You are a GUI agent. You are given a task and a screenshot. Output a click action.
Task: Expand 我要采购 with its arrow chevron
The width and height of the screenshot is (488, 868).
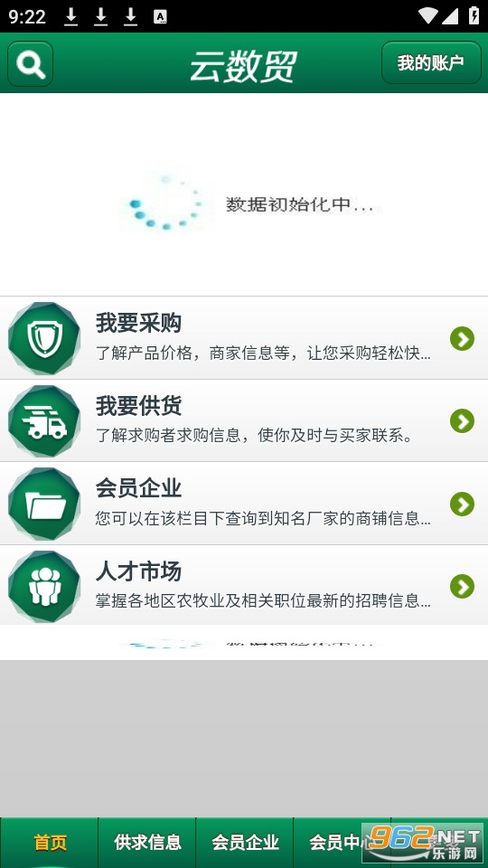point(462,339)
